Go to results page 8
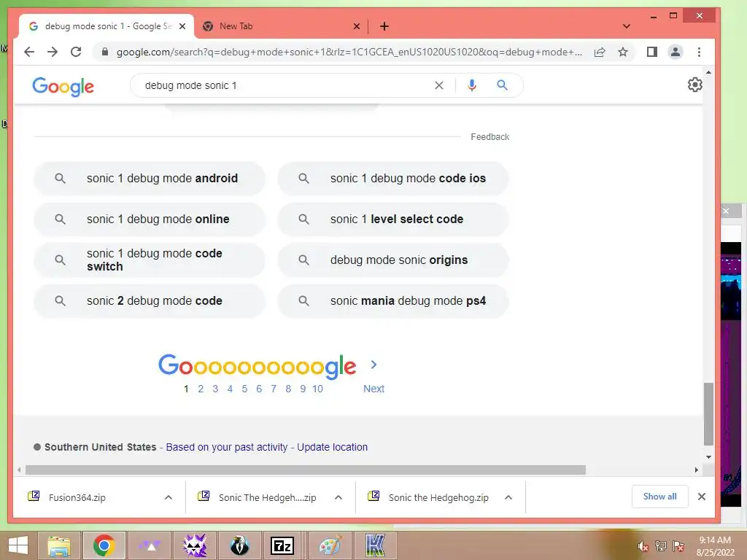This screenshot has width=747, height=560. click(288, 389)
